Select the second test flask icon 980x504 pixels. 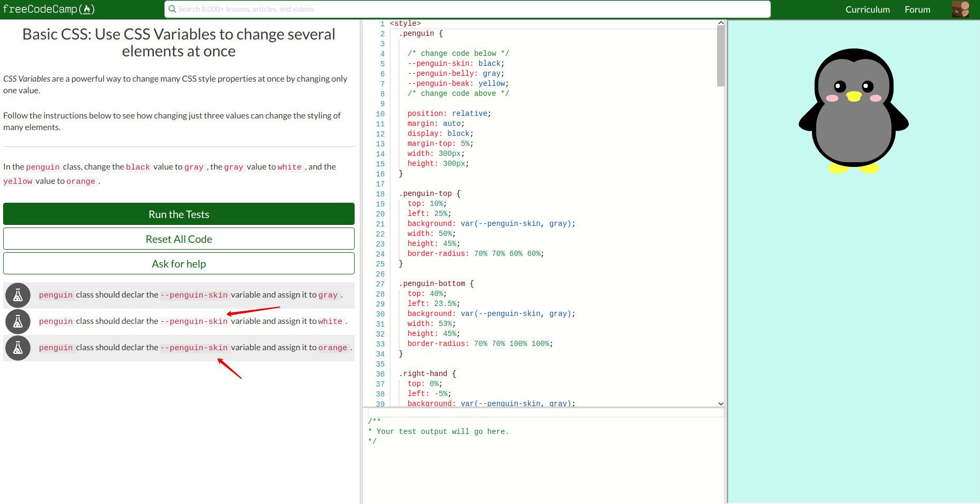[x=17, y=322]
